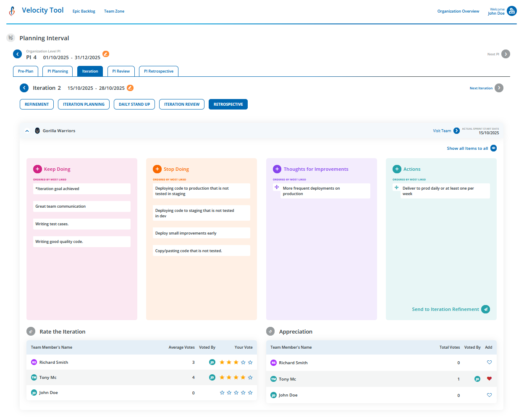
Task: Toggle appreciation heart for Richard Smith
Action: (x=489, y=363)
